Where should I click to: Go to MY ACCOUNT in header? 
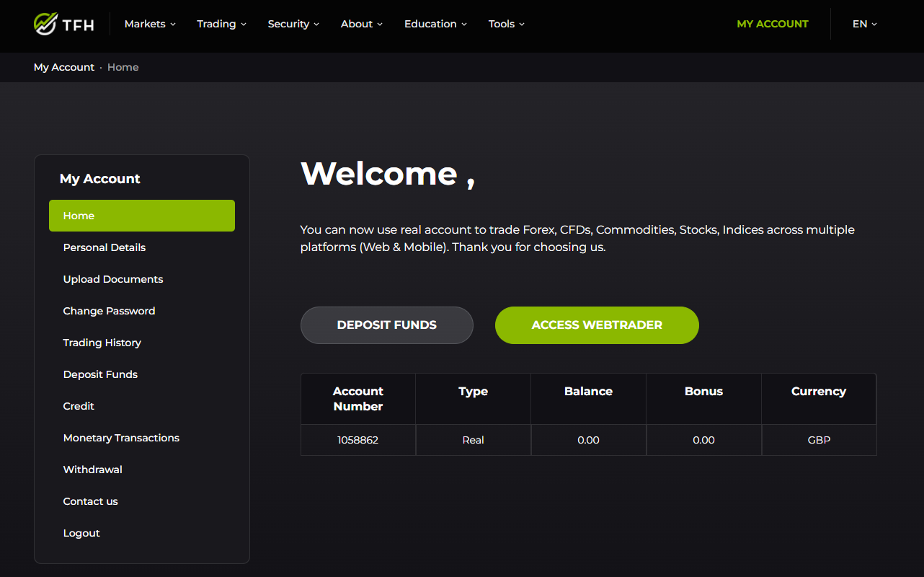click(773, 24)
